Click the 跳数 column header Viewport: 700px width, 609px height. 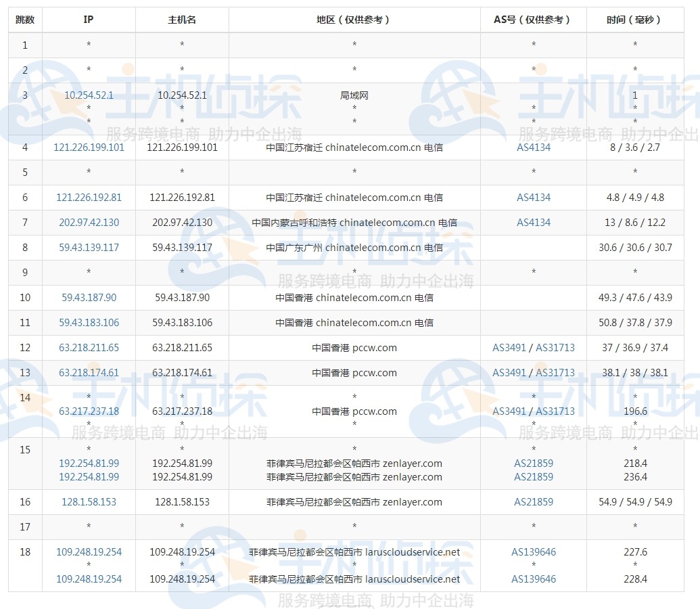click(25, 20)
